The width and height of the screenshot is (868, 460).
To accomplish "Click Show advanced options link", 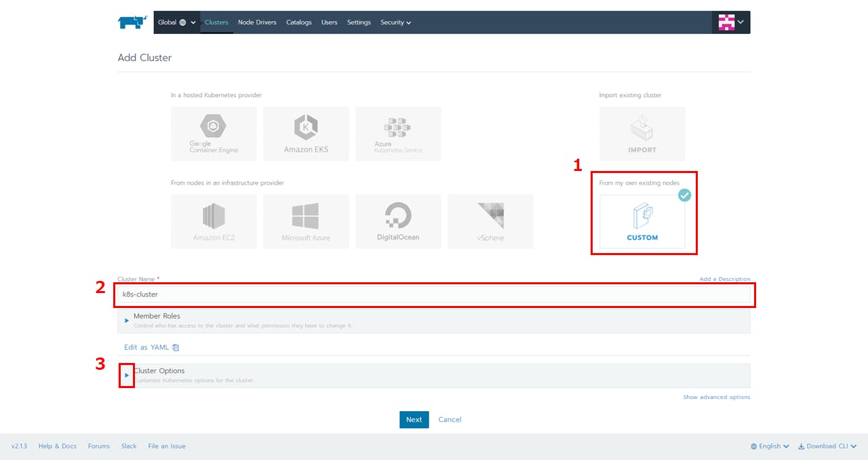I will coord(717,397).
